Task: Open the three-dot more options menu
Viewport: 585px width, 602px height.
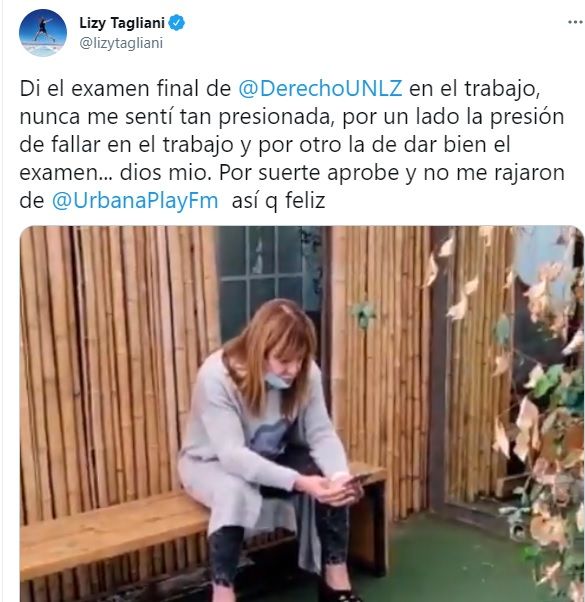Action: [575, 22]
